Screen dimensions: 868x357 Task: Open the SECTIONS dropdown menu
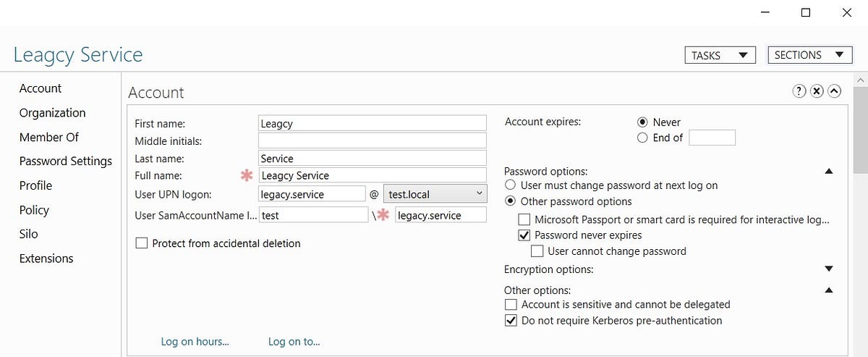(x=809, y=55)
